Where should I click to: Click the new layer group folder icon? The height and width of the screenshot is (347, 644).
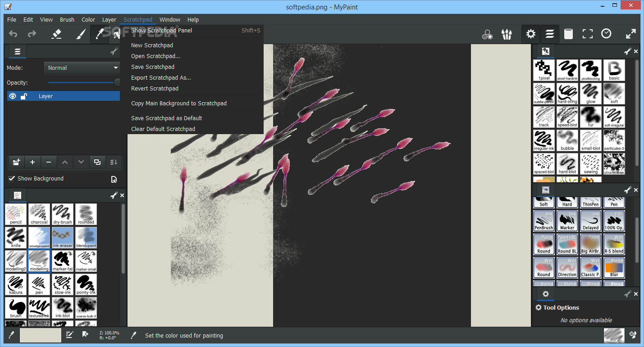click(x=17, y=162)
